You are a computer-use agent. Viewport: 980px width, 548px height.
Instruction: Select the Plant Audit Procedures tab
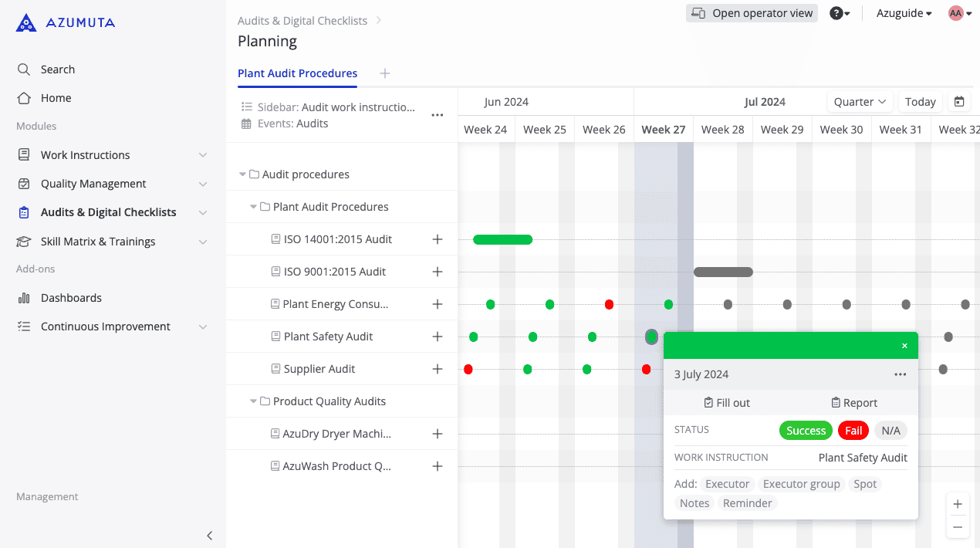[297, 73]
